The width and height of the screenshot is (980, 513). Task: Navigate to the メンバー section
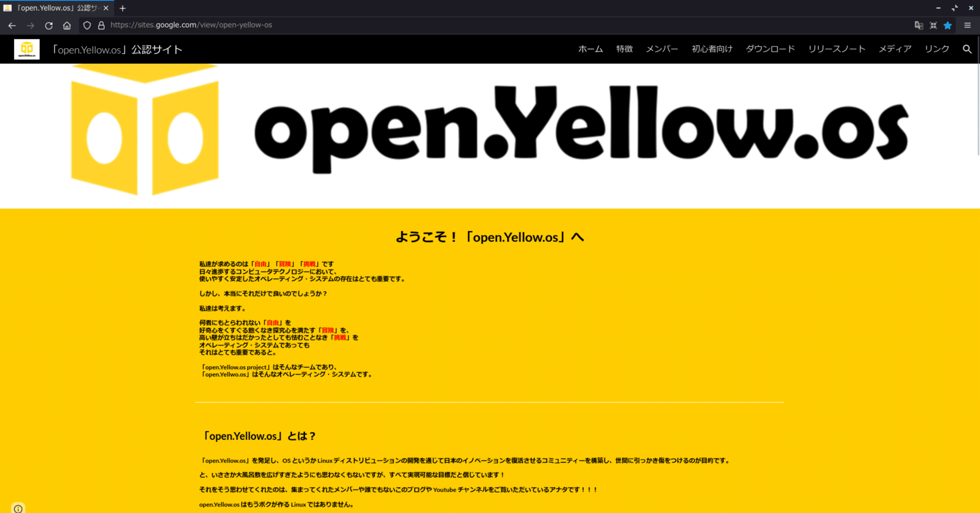pos(661,49)
